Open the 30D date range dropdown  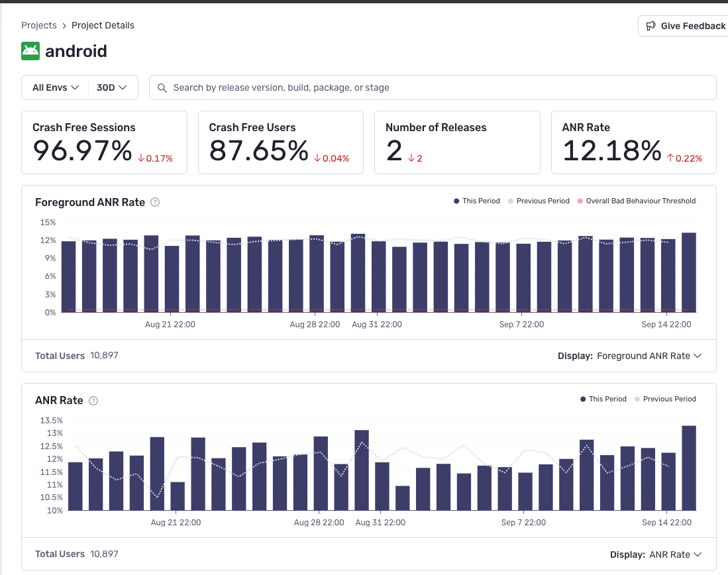pyautogui.click(x=113, y=87)
